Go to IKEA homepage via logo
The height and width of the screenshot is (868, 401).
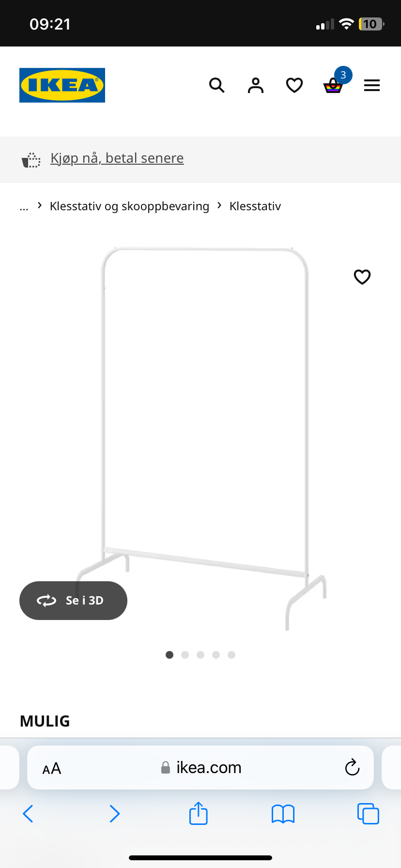click(x=62, y=85)
